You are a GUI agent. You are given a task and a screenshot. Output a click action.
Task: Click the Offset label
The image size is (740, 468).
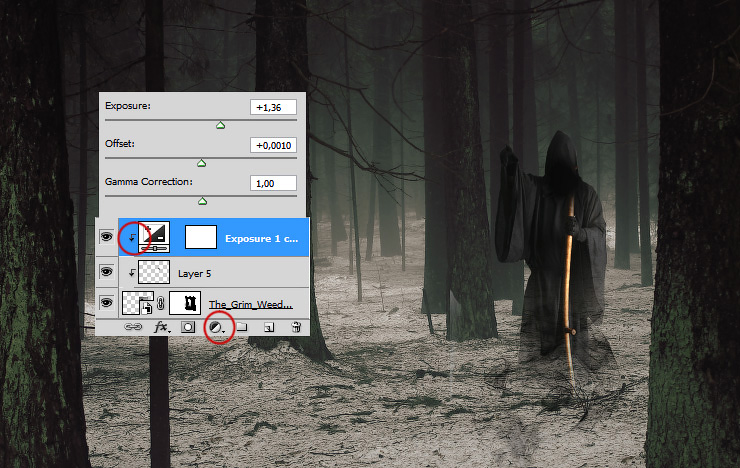120,143
